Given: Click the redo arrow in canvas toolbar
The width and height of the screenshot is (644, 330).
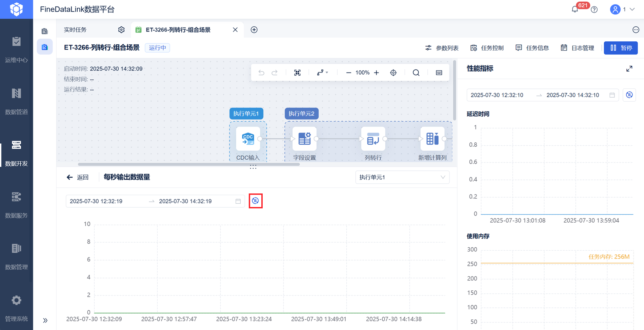Looking at the screenshot, I should point(275,73).
